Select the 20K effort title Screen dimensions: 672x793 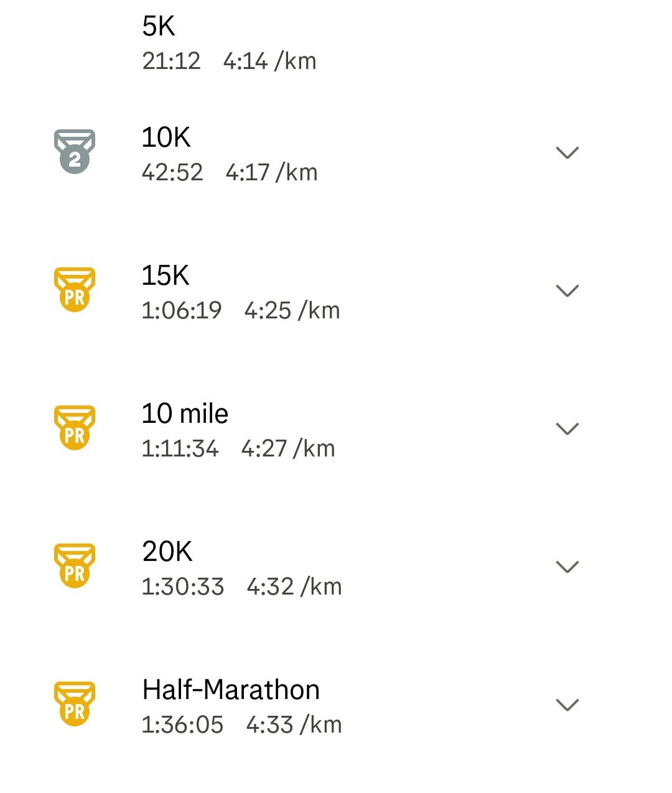click(167, 552)
